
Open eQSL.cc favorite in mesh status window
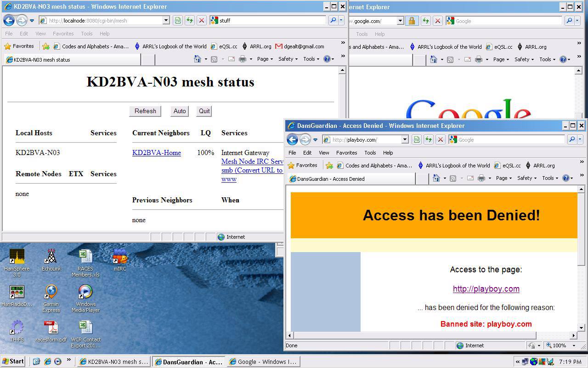click(x=224, y=46)
